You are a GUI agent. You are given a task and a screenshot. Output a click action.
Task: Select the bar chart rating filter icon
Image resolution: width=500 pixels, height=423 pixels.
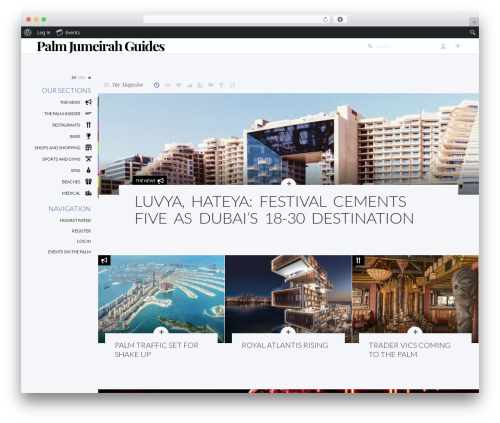tap(189, 85)
